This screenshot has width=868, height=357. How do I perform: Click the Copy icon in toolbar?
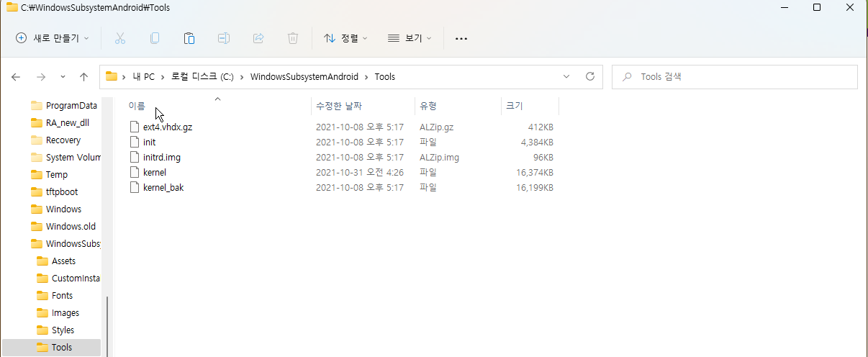(155, 38)
